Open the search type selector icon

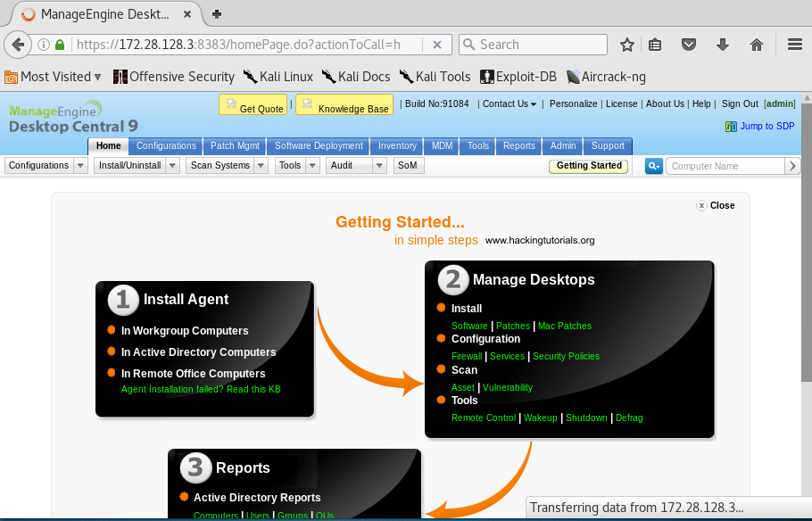pos(653,166)
